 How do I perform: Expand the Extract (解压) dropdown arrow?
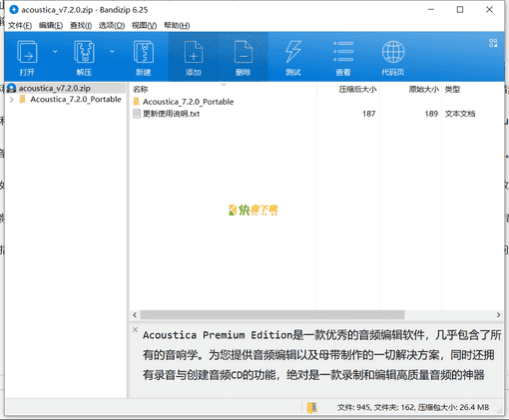(112, 52)
